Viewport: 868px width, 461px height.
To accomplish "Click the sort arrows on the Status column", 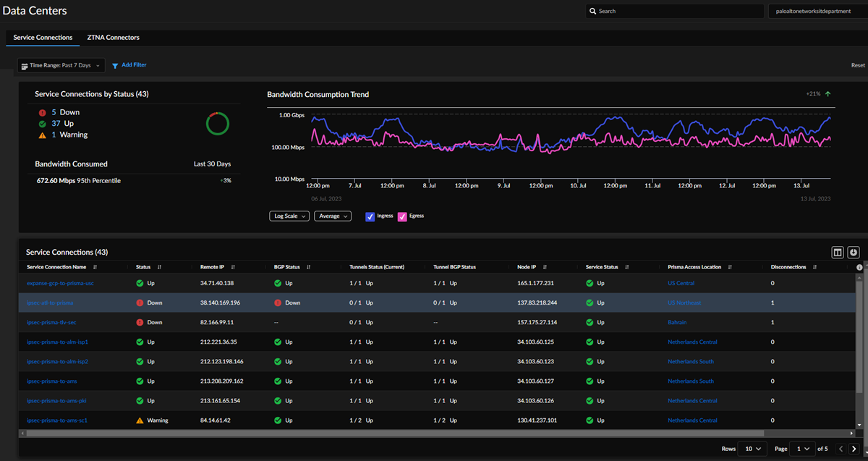I will coord(161,267).
